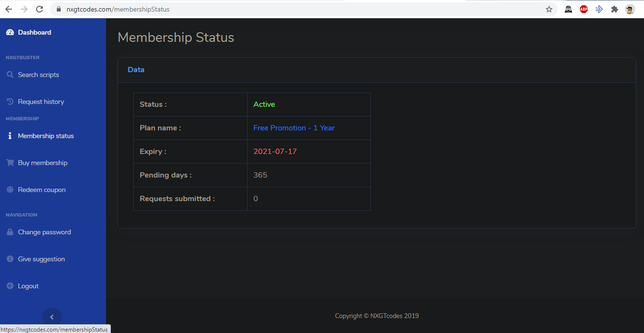Open the Dashboard menu item
The height and width of the screenshot is (333, 644).
click(x=34, y=32)
